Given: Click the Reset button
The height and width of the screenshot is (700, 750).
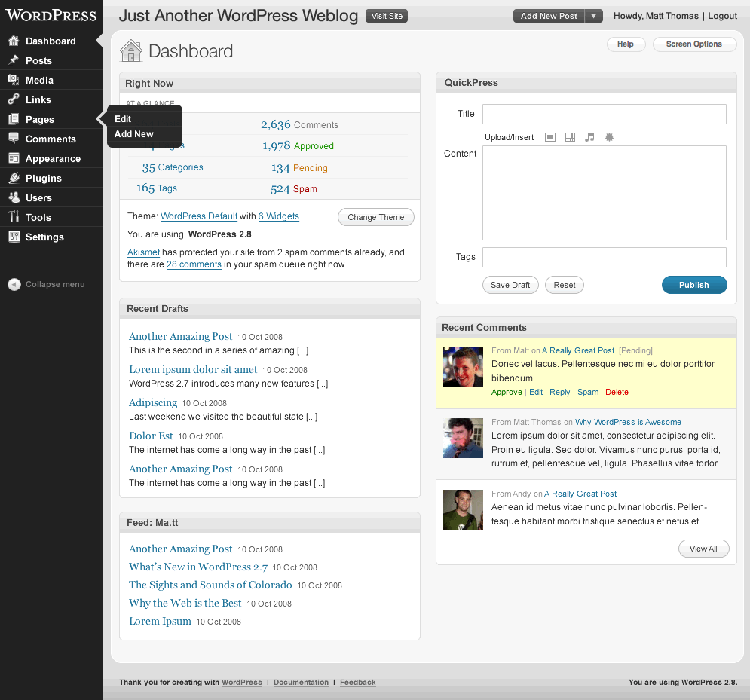Looking at the screenshot, I should [565, 285].
